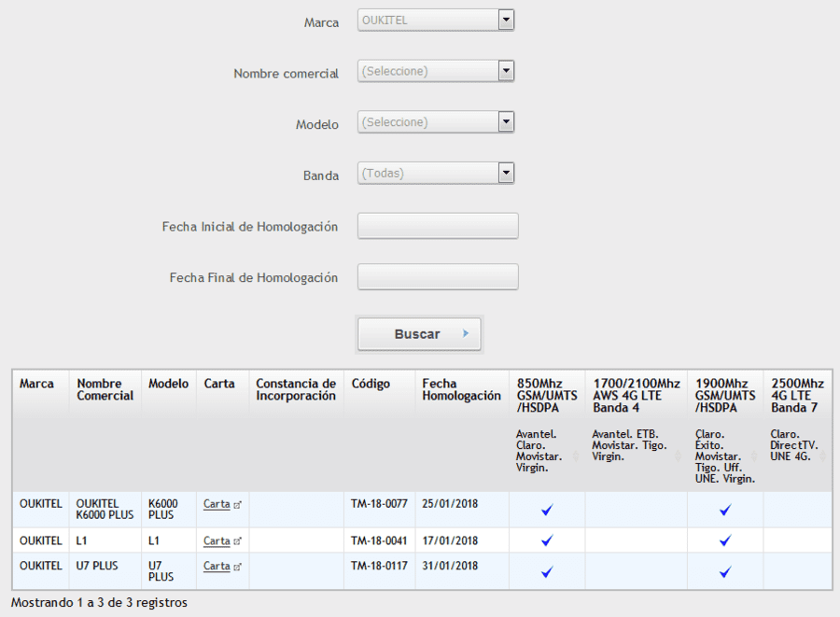Viewport: 840px width, 617px height.
Task: Click external link icon beside L1 Carta
Action: coord(237,541)
